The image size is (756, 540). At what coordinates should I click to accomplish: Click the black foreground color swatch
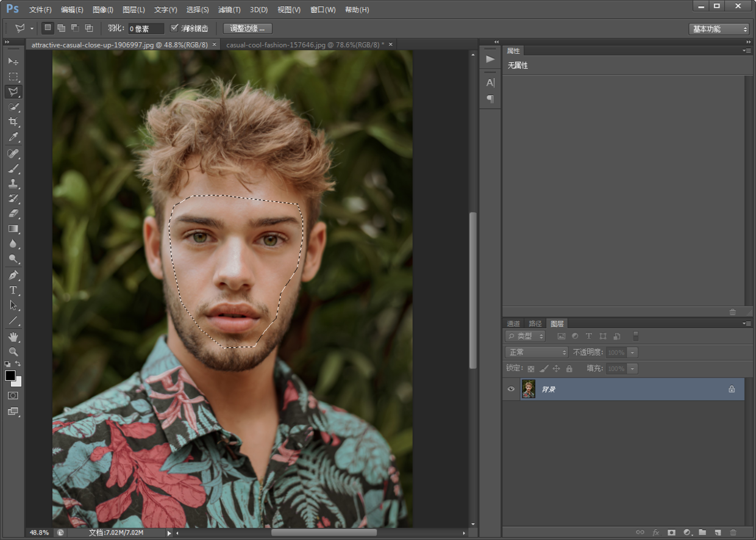tap(10, 375)
